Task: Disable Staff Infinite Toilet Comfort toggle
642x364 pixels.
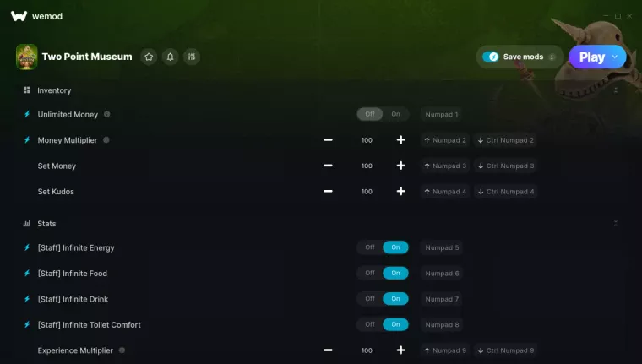Action: 370,324
